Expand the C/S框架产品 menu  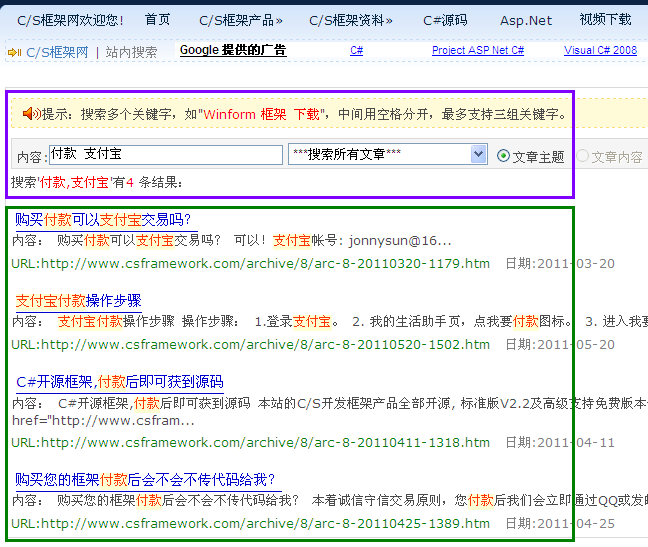pos(240,20)
